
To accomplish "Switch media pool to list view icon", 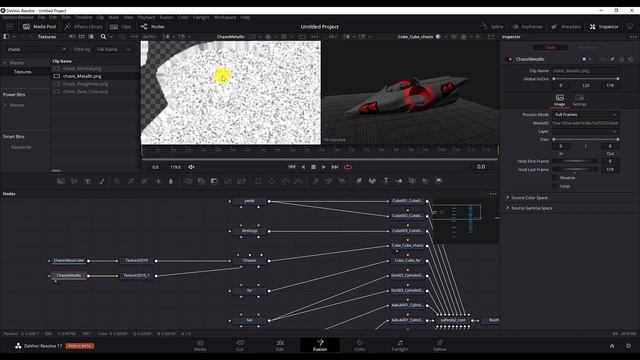I will pyautogui.click(x=91, y=37).
